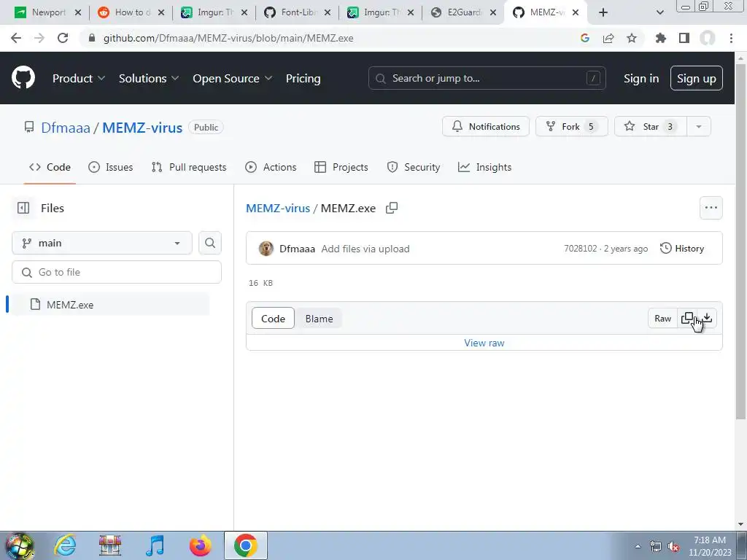Launch Internet Explorer from taskbar
Screen dimensions: 747x560
[x=65, y=545]
